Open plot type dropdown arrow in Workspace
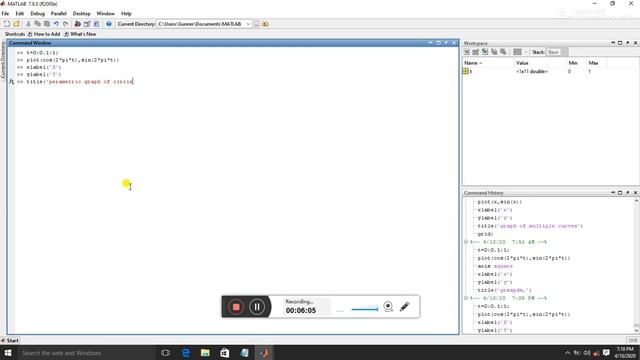640x360 pixels. click(x=526, y=52)
